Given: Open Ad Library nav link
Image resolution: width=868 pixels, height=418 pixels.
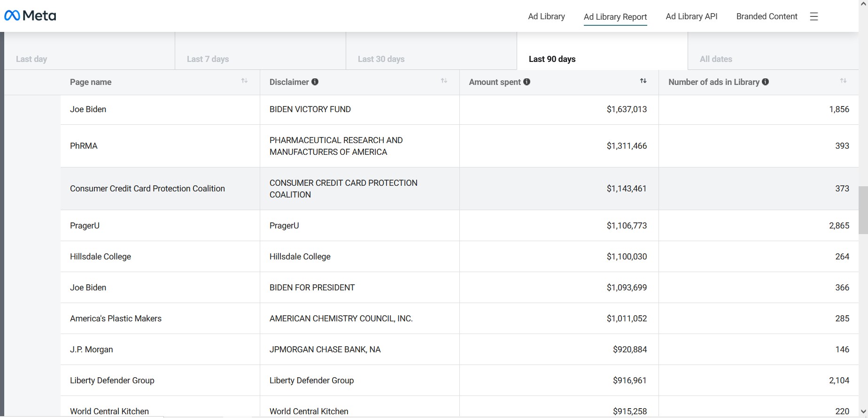Looking at the screenshot, I should click(x=546, y=16).
